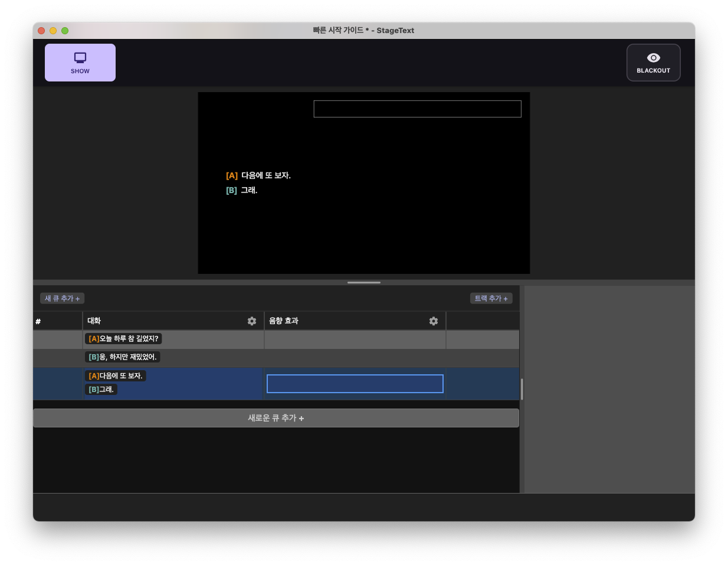
Task: Click the empty text box in preview
Action: pos(417,109)
